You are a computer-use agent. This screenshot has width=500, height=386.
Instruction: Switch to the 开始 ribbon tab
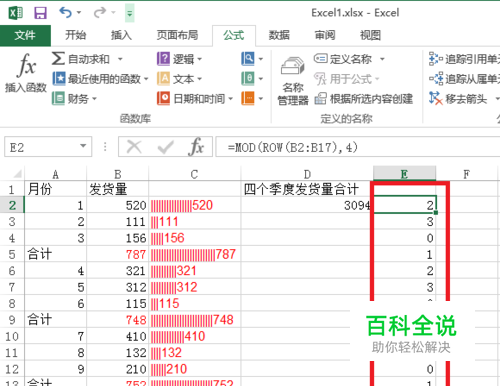[x=76, y=35]
